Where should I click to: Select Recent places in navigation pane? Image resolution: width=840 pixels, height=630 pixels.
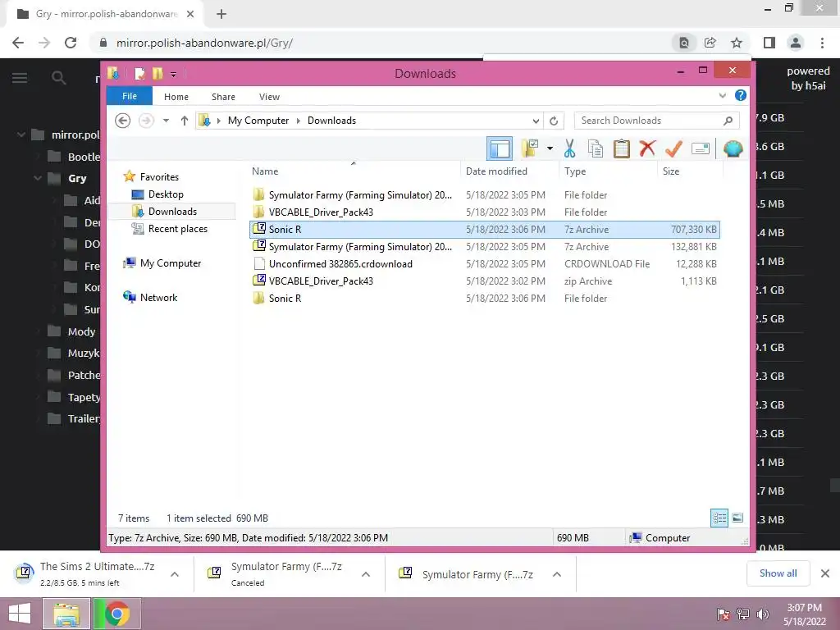point(177,229)
